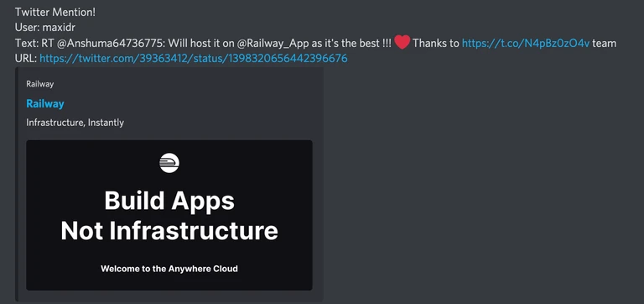Image resolution: width=644 pixels, height=304 pixels.
Task: Click the "Not Infrastructure" headline in the preview
Action: coord(169,231)
